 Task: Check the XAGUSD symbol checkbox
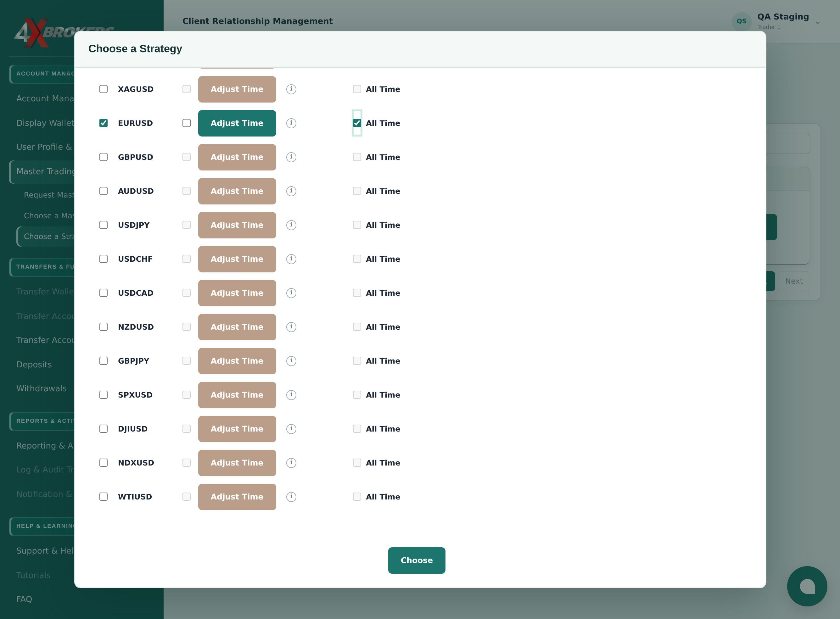[x=104, y=89]
